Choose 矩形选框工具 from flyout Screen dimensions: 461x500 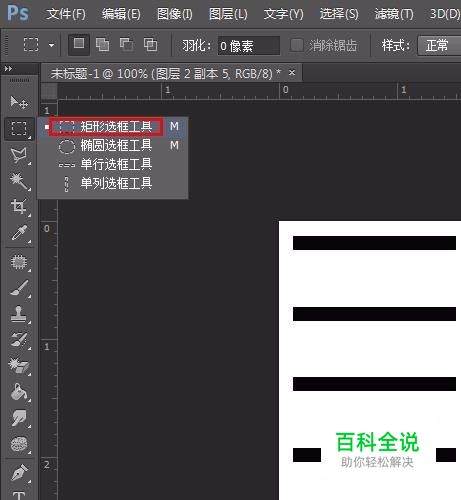click(x=113, y=127)
